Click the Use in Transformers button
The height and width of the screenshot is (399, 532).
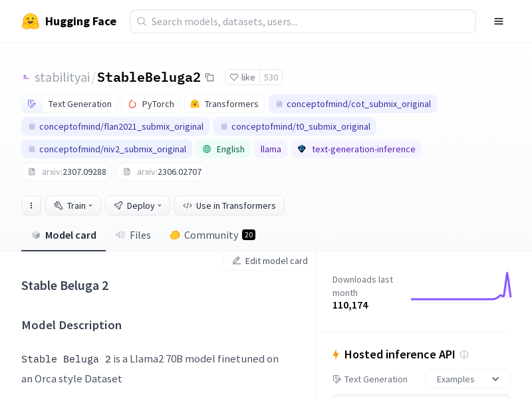coord(229,205)
